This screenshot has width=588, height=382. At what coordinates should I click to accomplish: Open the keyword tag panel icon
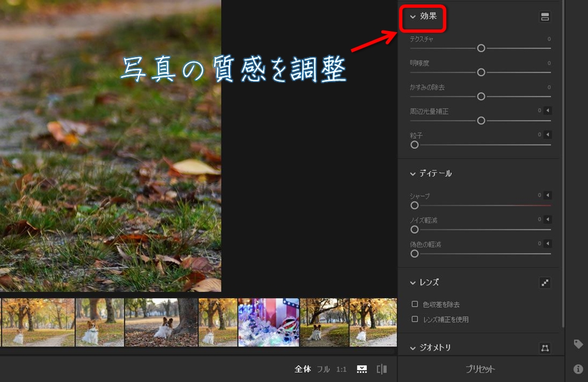click(x=578, y=344)
